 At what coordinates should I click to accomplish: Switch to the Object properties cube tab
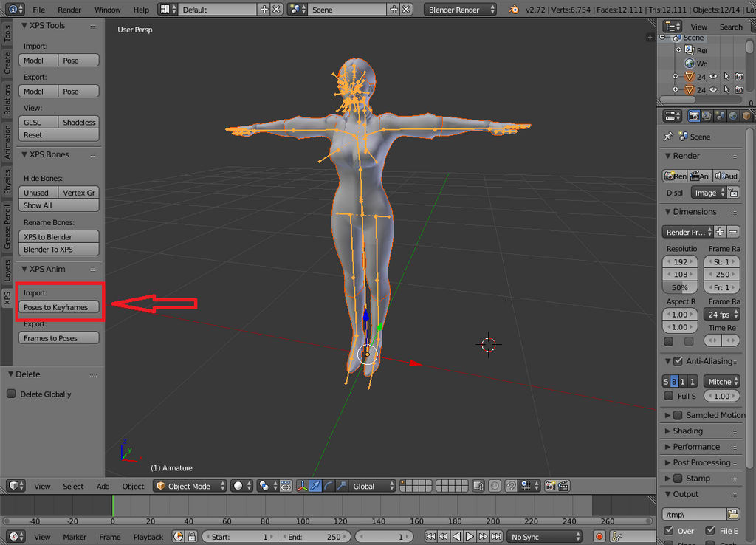746,116
